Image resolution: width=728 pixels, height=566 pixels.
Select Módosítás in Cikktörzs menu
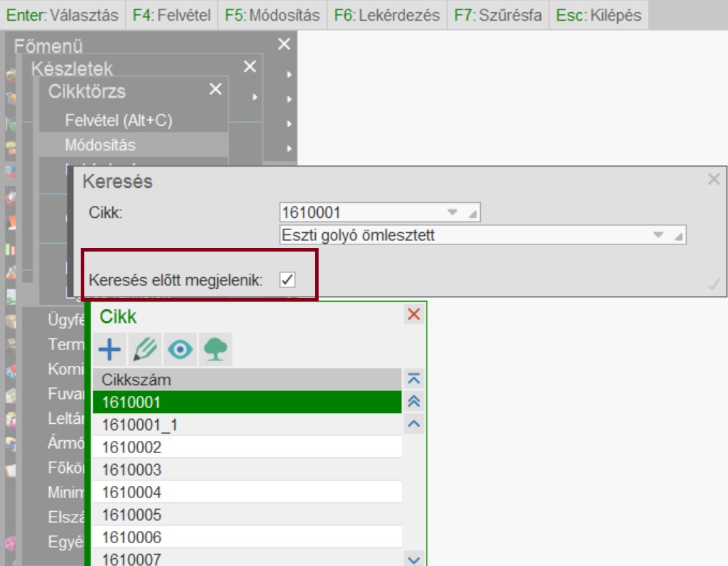134,145
